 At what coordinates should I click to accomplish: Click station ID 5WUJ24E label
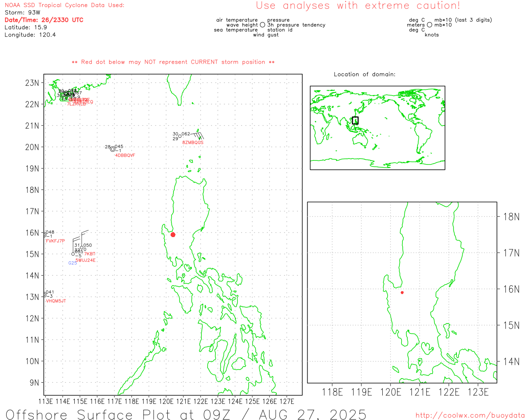pos(85,260)
